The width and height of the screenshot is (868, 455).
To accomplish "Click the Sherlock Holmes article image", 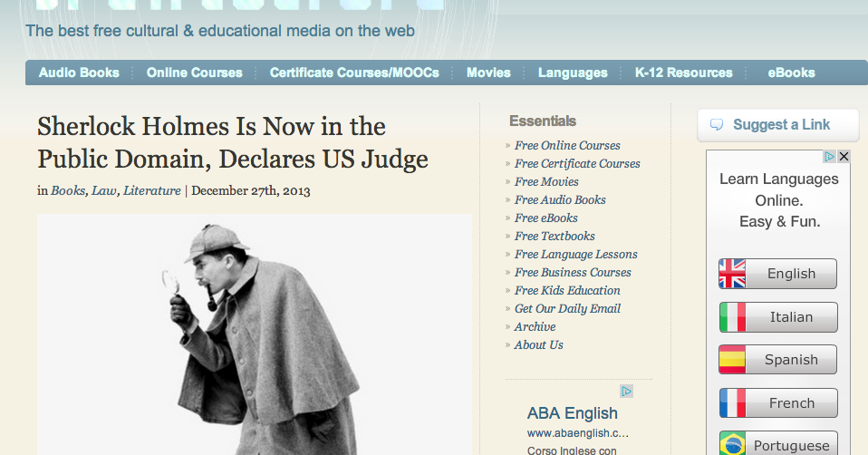I will [255, 334].
